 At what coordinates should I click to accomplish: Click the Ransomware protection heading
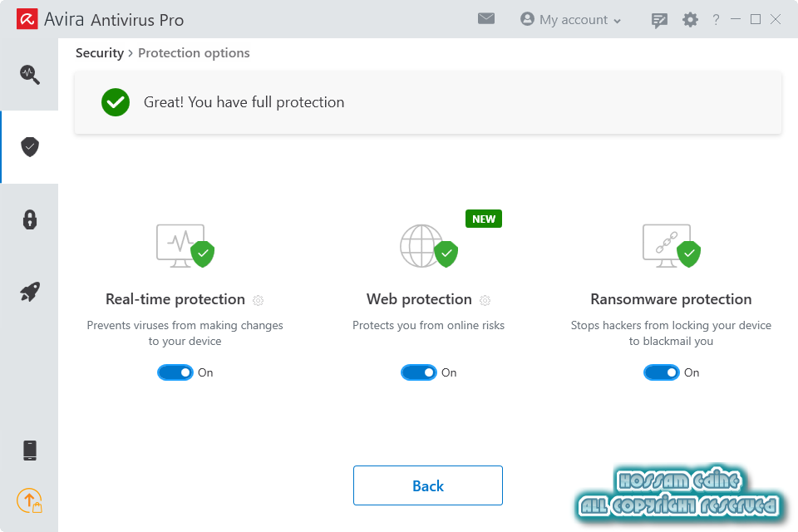pos(671,299)
